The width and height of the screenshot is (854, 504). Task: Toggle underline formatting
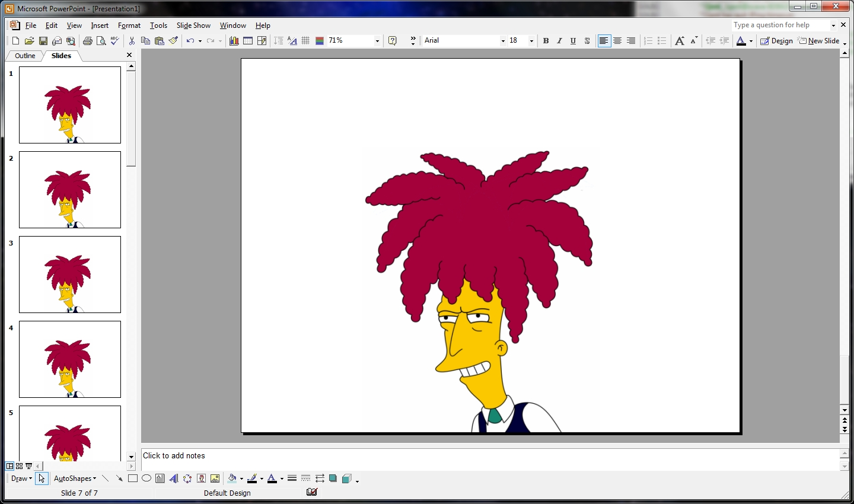pos(573,41)
